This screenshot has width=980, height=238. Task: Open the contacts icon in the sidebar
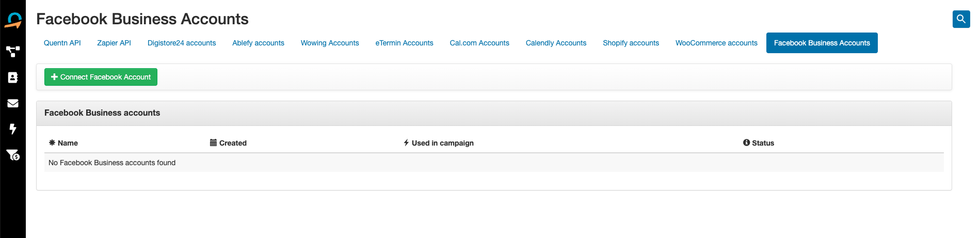pos(13,77)
